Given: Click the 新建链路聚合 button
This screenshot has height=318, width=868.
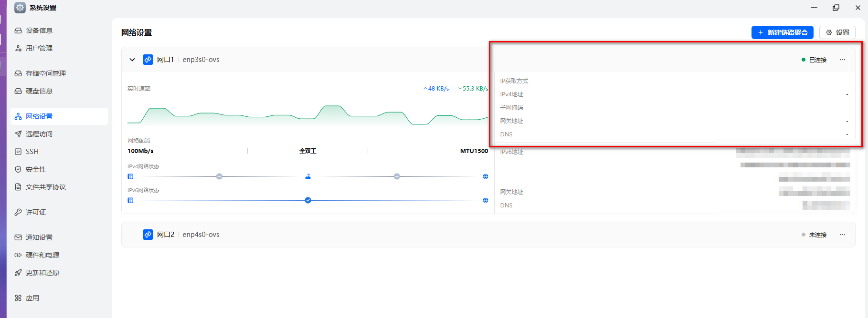Looking at the screenshot, I should [782, 32].
